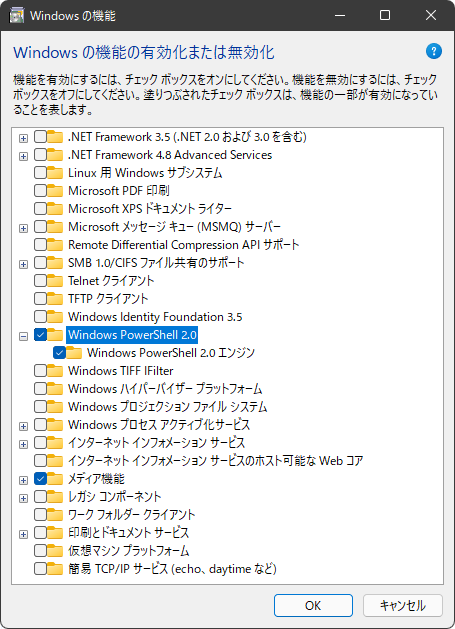Maximize the Windows の機能 window
The image size is (455, 629).
coord(385,15)
